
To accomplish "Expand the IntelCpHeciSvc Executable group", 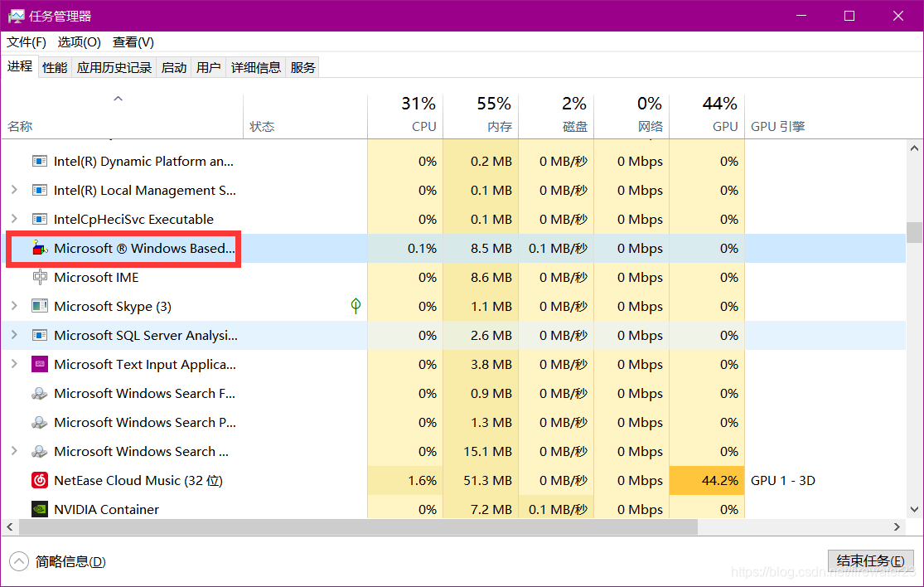I will point(14,219).
